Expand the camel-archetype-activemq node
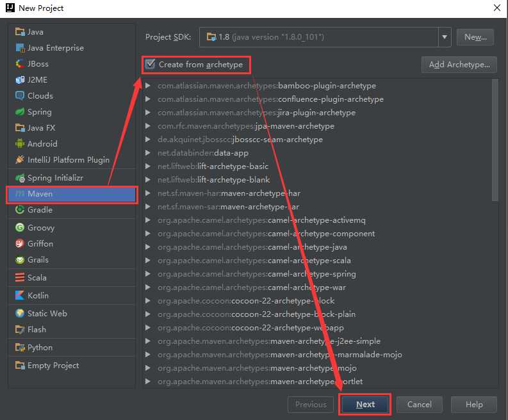This screenshot has width=508, height=420. point(148,220)
